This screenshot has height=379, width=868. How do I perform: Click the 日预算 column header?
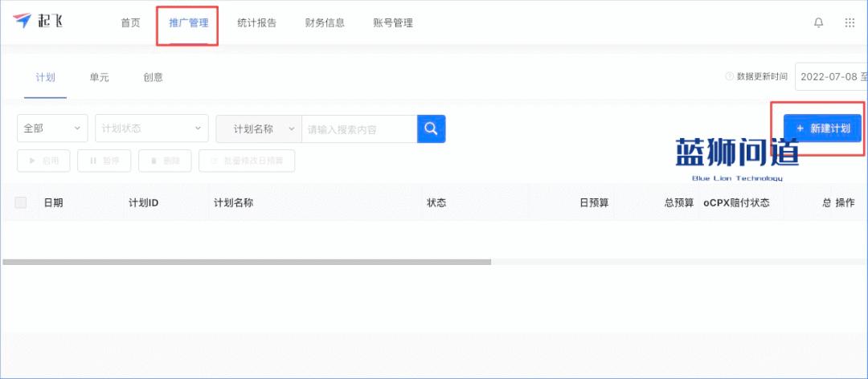coord(594,203)
